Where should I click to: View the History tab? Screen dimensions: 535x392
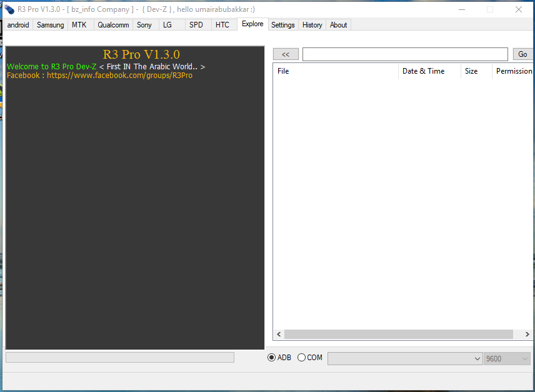(312, 25)
